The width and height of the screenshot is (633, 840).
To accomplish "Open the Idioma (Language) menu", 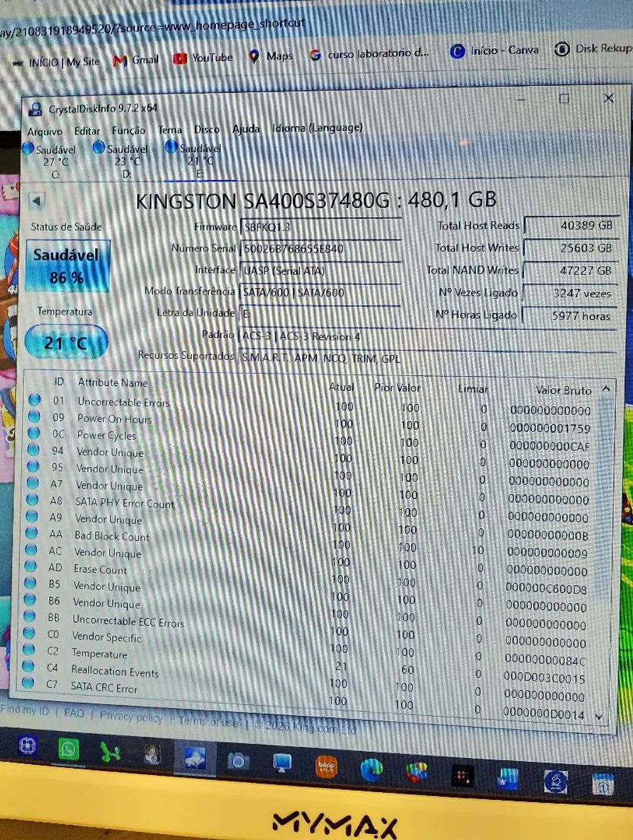I will (317, 127).
